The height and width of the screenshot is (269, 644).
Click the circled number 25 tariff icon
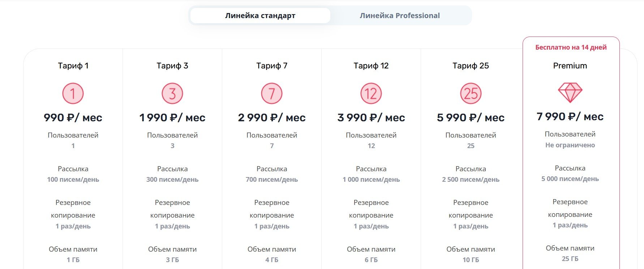tap(471, 93)
